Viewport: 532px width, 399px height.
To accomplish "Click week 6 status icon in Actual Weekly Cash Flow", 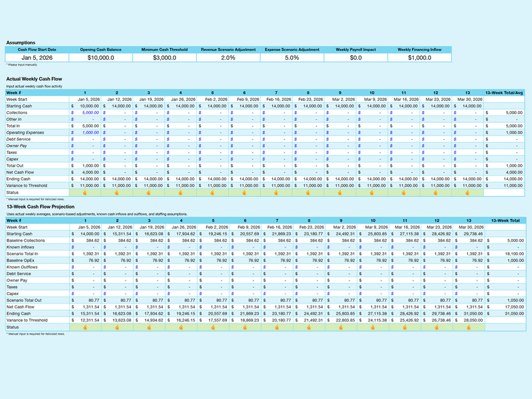I will 244,193.
